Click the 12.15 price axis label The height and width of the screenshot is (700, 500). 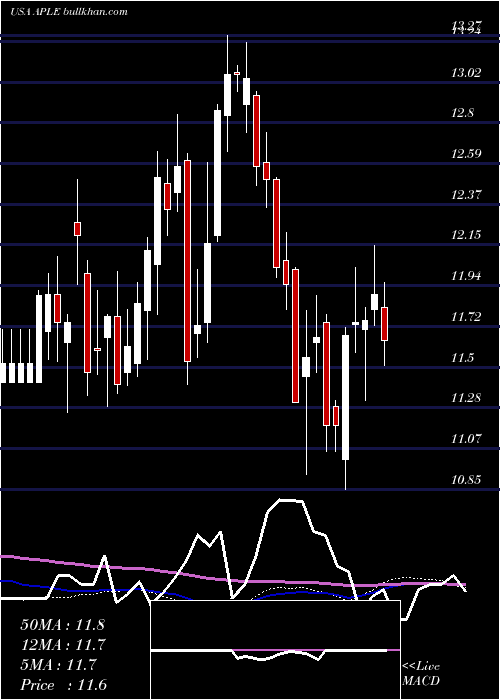(x=466, y=235)
